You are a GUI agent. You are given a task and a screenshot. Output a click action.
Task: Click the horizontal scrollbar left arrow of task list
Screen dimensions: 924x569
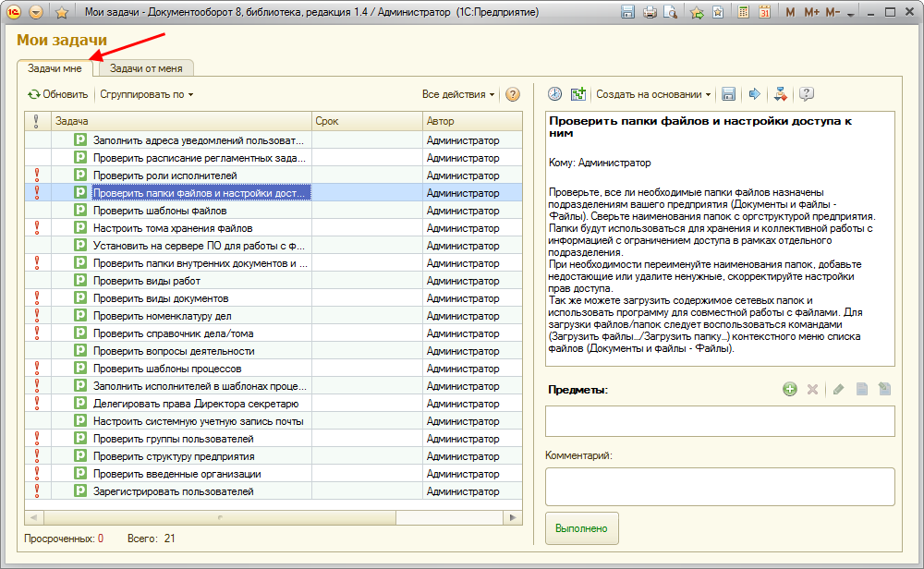33,517
